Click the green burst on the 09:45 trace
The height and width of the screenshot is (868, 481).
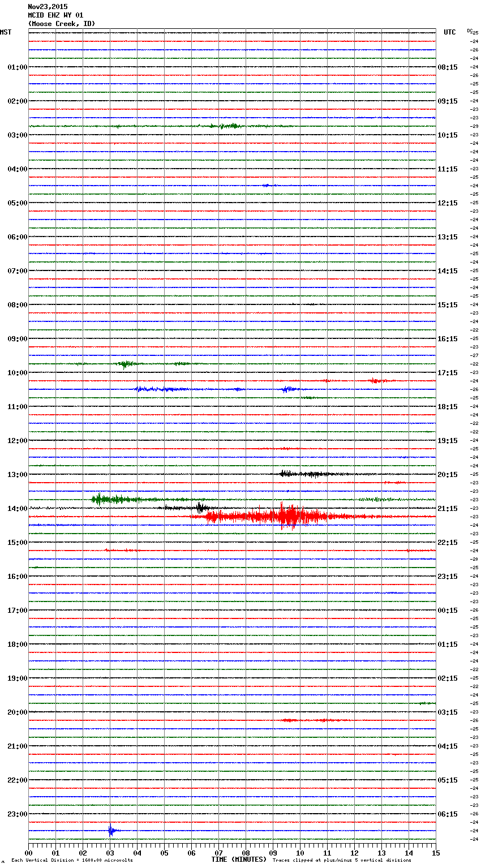(126, 364)
